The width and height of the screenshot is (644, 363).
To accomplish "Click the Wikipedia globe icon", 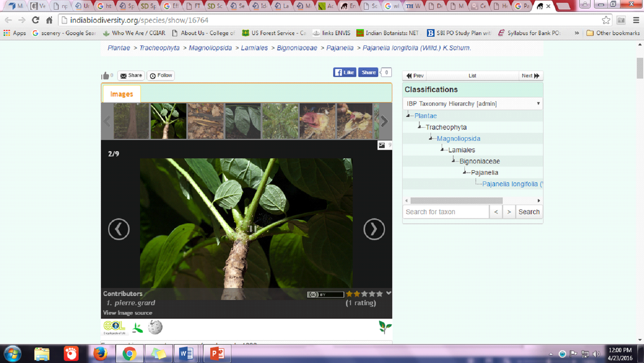I will [155, 327].
